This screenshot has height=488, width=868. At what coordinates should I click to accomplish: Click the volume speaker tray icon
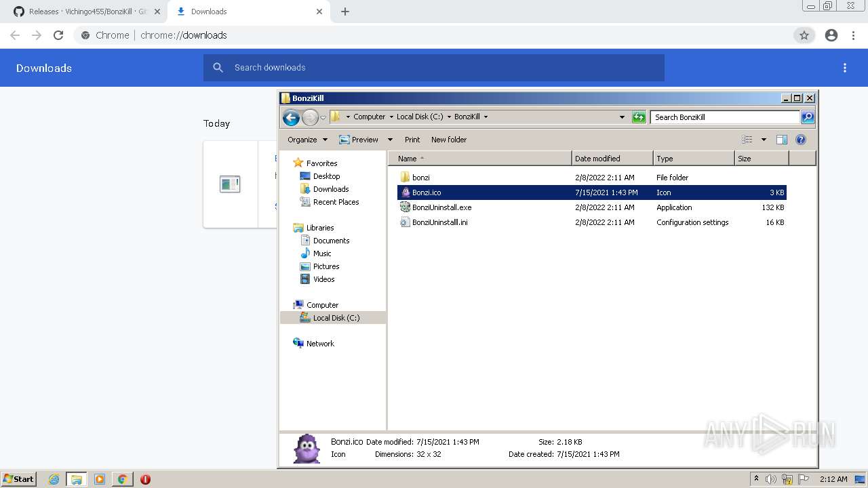pyautogui.click(x=770, y=479)
